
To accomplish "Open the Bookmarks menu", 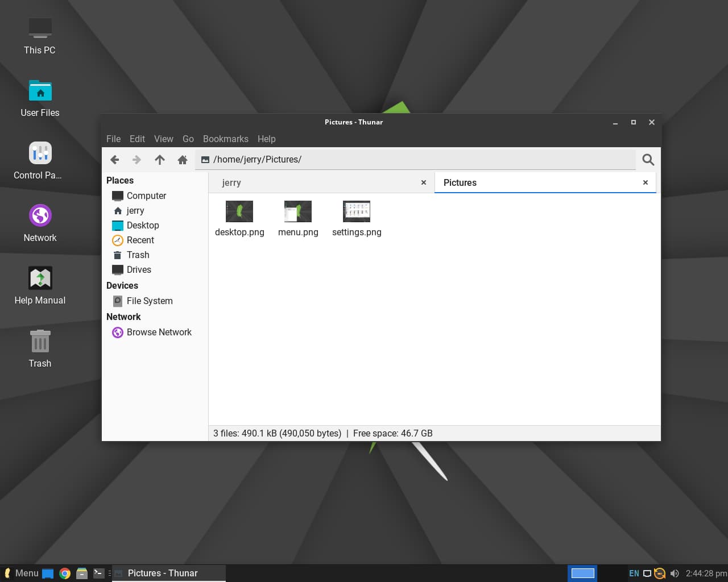I will click(x=225, y=139).
